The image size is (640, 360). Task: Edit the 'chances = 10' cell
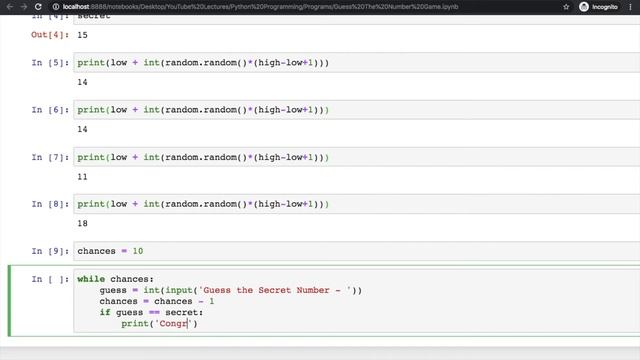tap(356, 251)
